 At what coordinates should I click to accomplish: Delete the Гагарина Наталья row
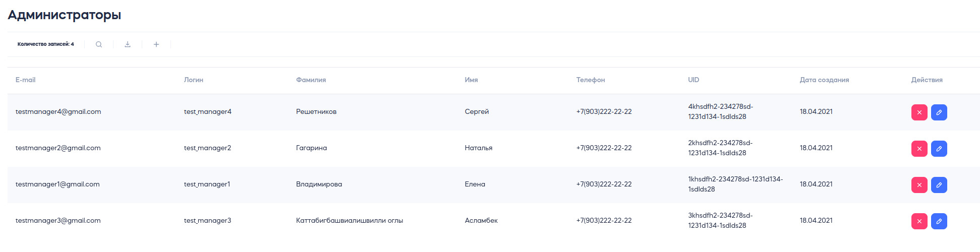[x=919, y=149]
